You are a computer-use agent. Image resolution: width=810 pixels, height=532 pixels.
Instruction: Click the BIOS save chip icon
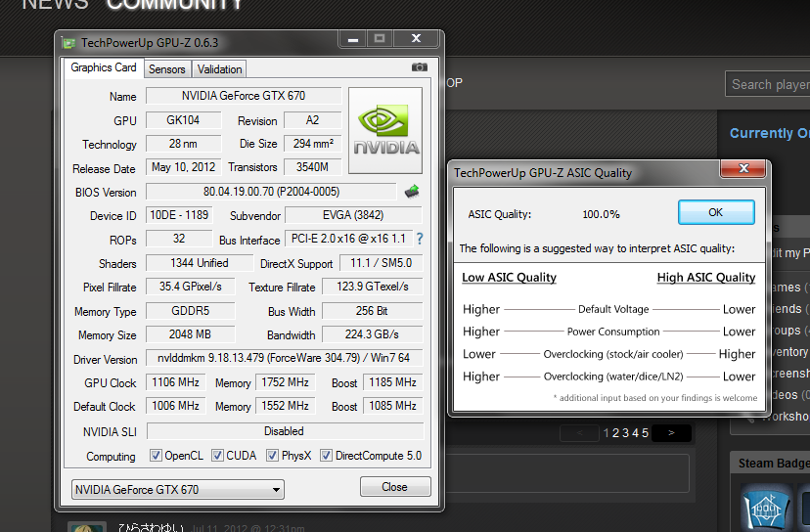click(412, 192)
